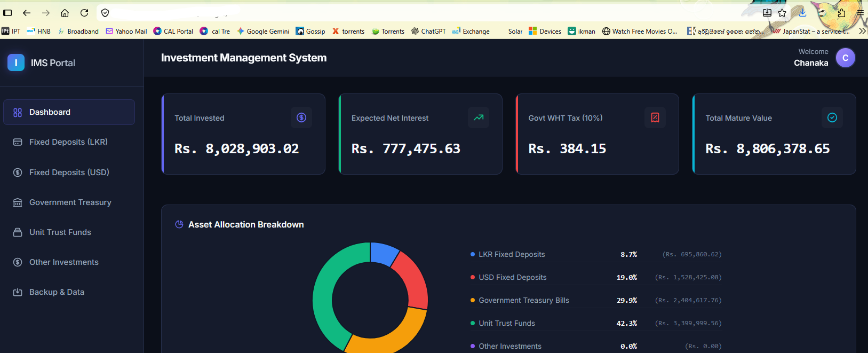Select Government Treasury in the sidebar
868x353 pixels.
[x=69, y=202]
